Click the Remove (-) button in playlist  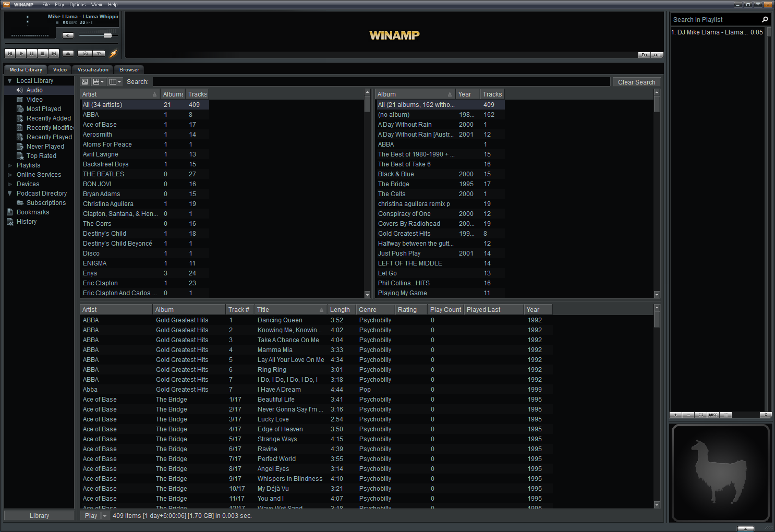point(688,415)
